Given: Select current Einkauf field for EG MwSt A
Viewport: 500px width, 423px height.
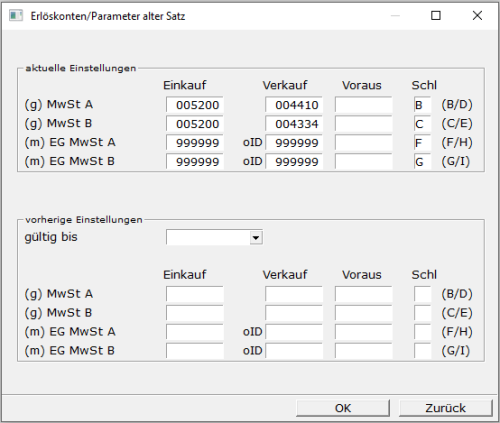Looking at the screenshot, I should point(195,143).
